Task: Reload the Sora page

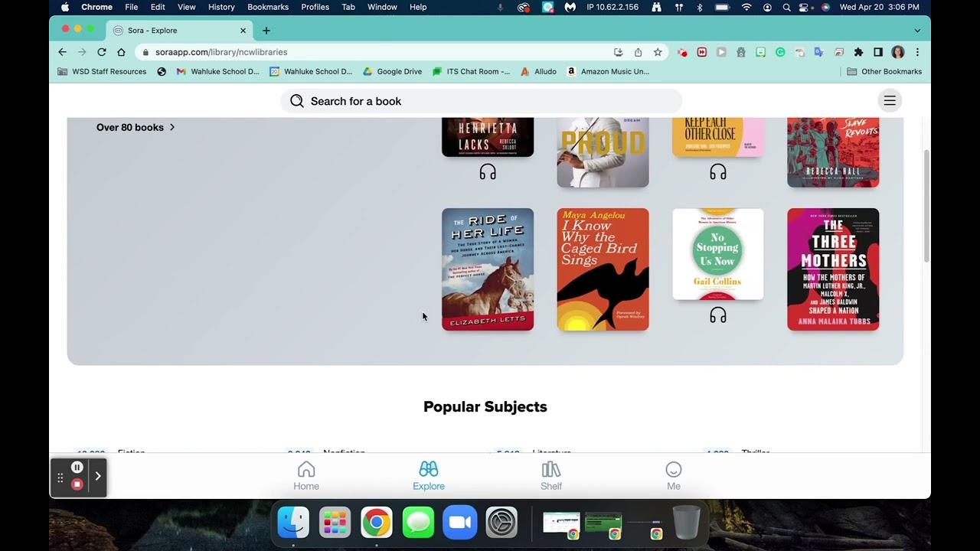Action: point(101,52)
